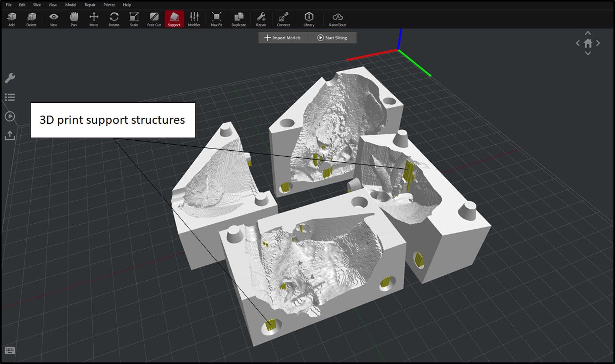Image resolution: width=615 pixels, height=364 pixels.
Task: Open the Slice menu
Action: tap(37, 5)
